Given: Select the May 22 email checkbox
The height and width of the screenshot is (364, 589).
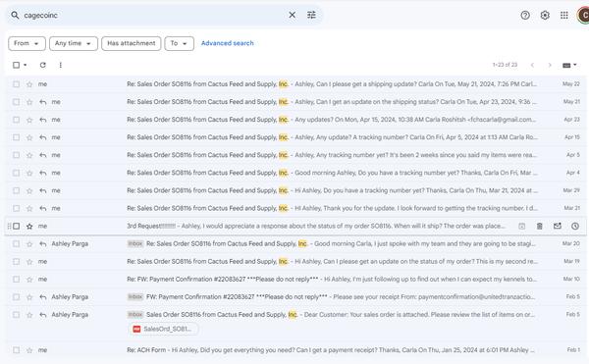Looking at the screenshot, I should coord(16,84).
